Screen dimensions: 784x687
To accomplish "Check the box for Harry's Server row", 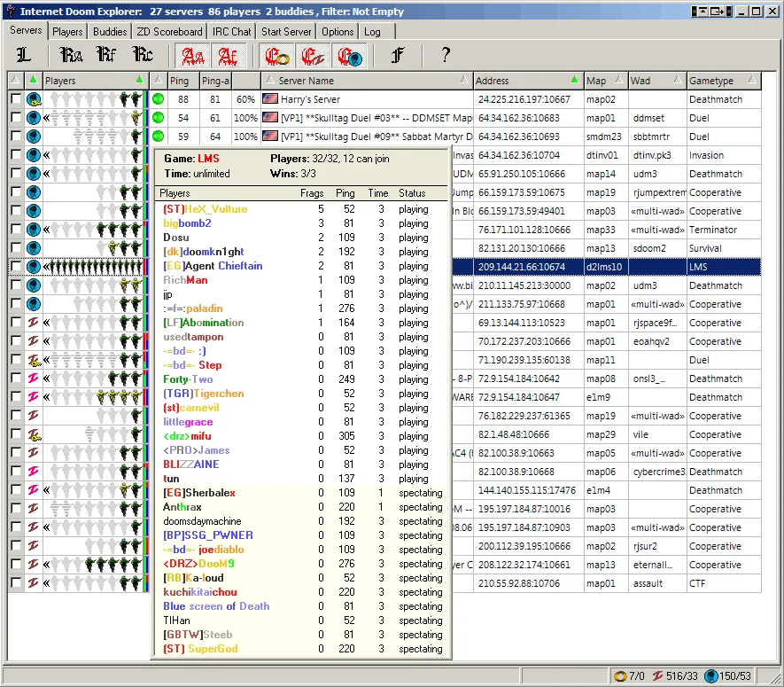I will [16, 99].
